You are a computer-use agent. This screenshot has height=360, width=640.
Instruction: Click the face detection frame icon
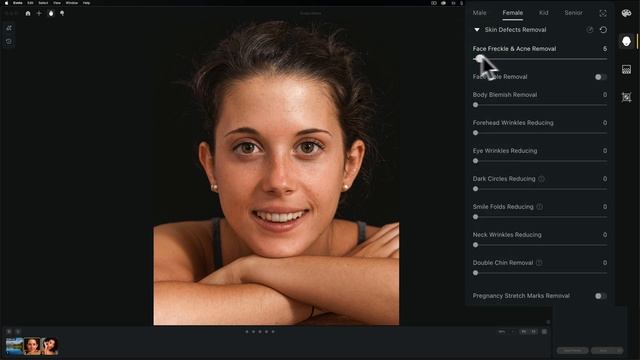tap(603, 13)
